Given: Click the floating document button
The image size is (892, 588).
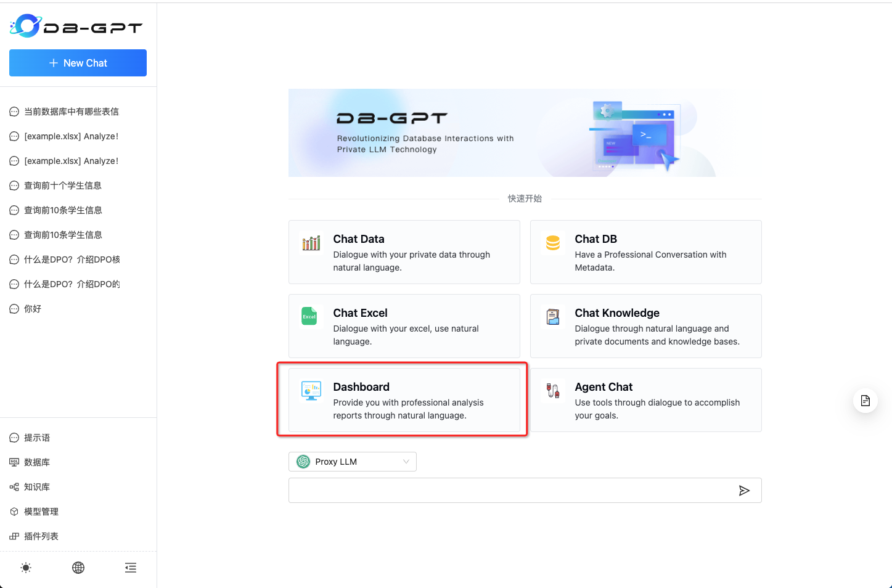Looking at the screenshot, I should click(x=865, y=401).
